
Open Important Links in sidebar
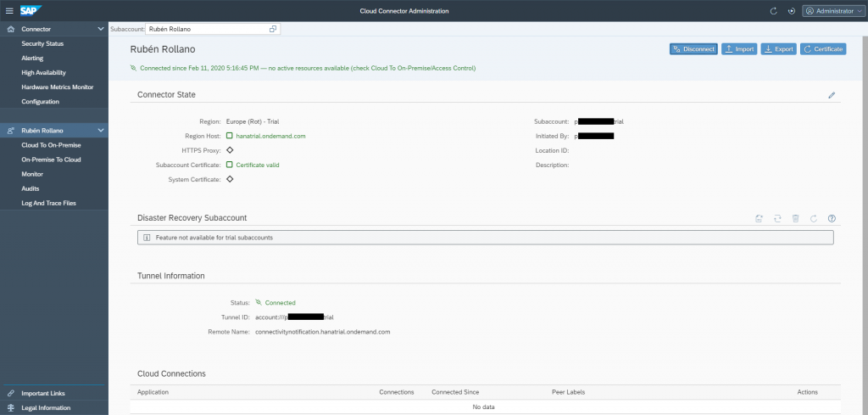pyautogui.click(x=43, y=394)
